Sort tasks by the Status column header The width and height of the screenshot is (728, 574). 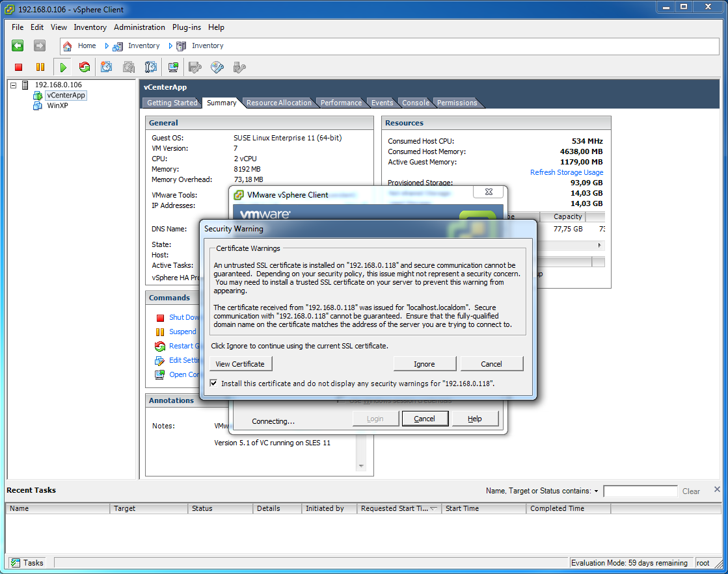pyautogui.click(x=220, y=508)
